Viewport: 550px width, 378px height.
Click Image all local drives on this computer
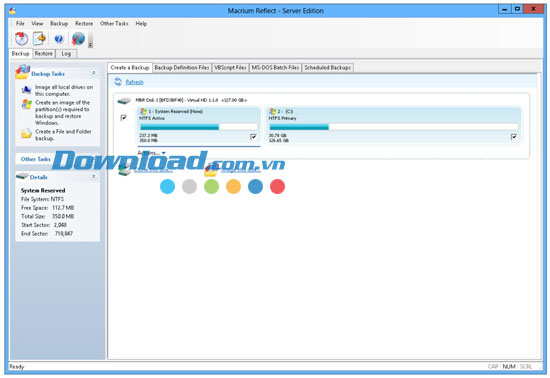click(64, 90)
